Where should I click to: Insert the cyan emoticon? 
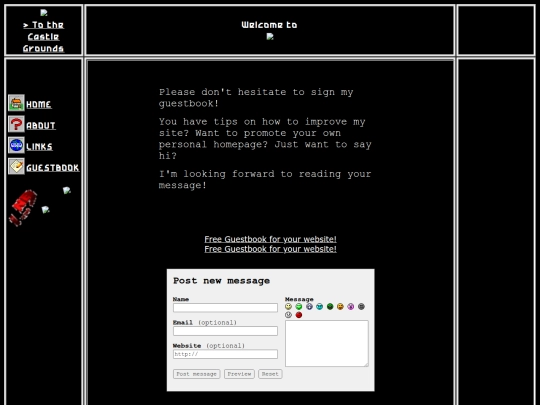320,307
